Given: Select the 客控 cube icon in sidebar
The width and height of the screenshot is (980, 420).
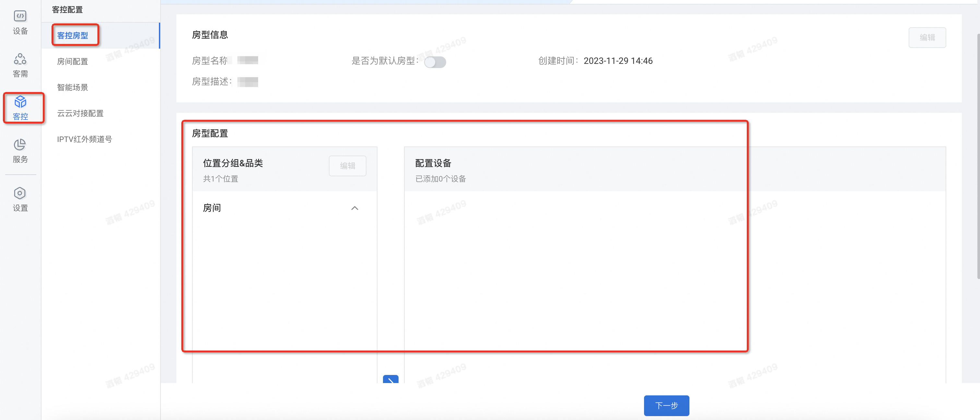Looking at the screenshot, I should (20, 101).
